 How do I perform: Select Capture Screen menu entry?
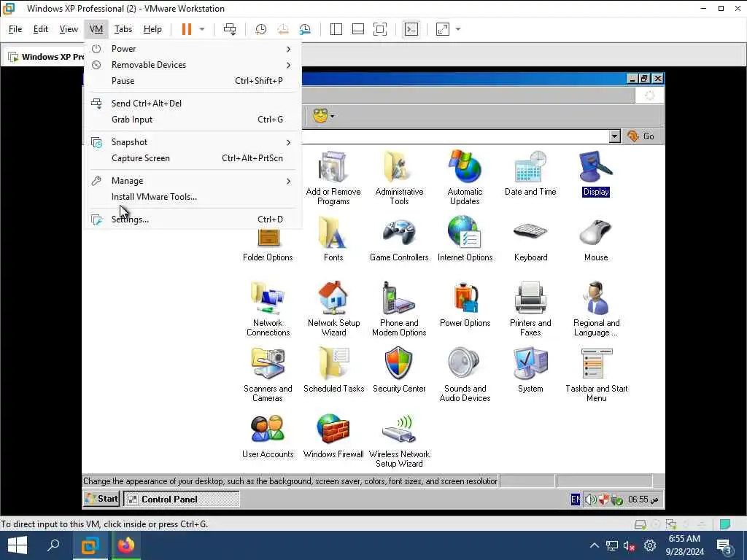click(193, 158)
